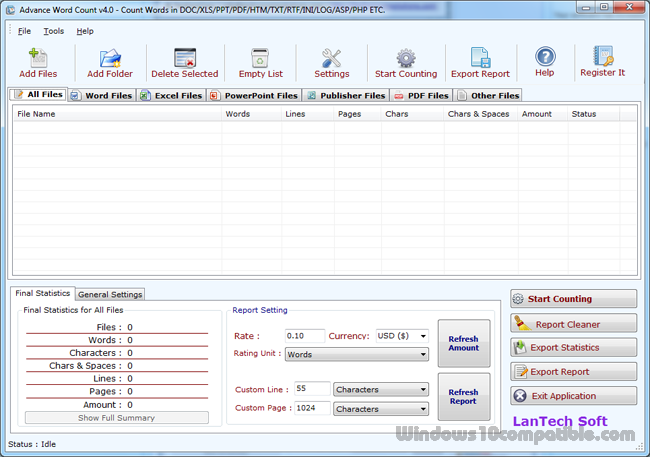Click the Words column header
Viewport: 650px width, 457px height.
251,114
